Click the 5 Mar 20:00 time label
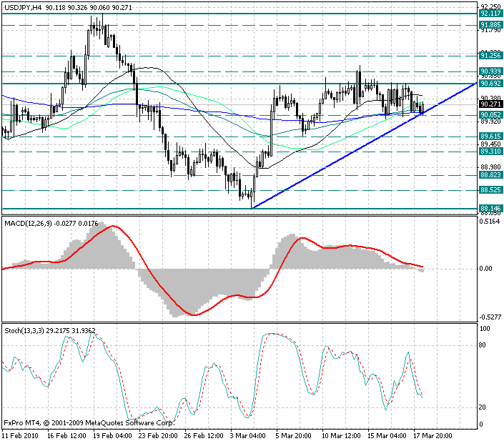 pyautogui.click(x=294, y=436)
